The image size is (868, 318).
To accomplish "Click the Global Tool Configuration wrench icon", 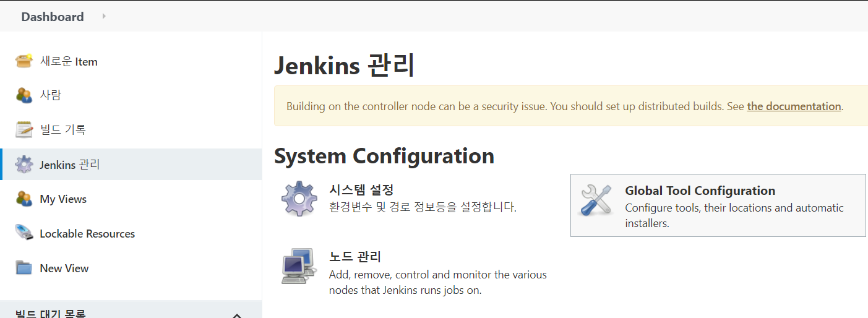I will pos(596,200).
